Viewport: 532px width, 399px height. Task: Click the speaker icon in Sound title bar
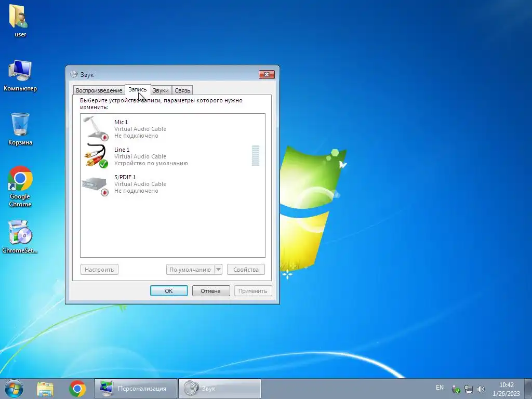74,74
